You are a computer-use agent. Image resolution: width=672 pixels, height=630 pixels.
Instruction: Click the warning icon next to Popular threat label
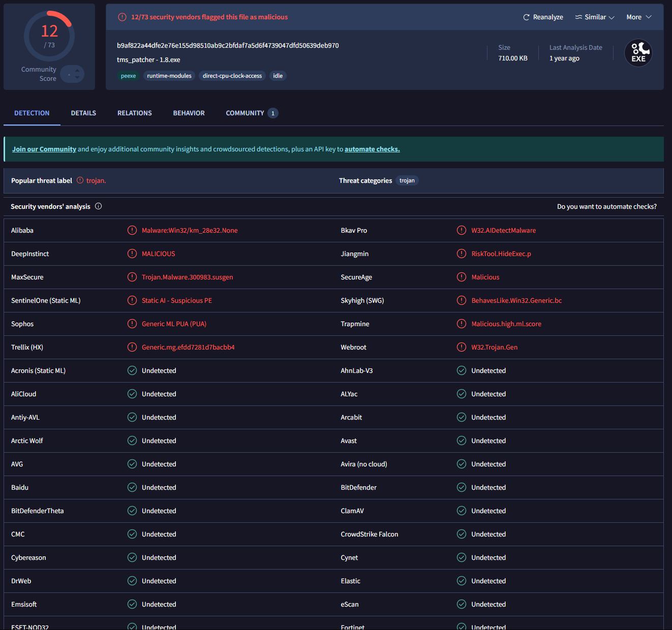(x=80, y=180)
